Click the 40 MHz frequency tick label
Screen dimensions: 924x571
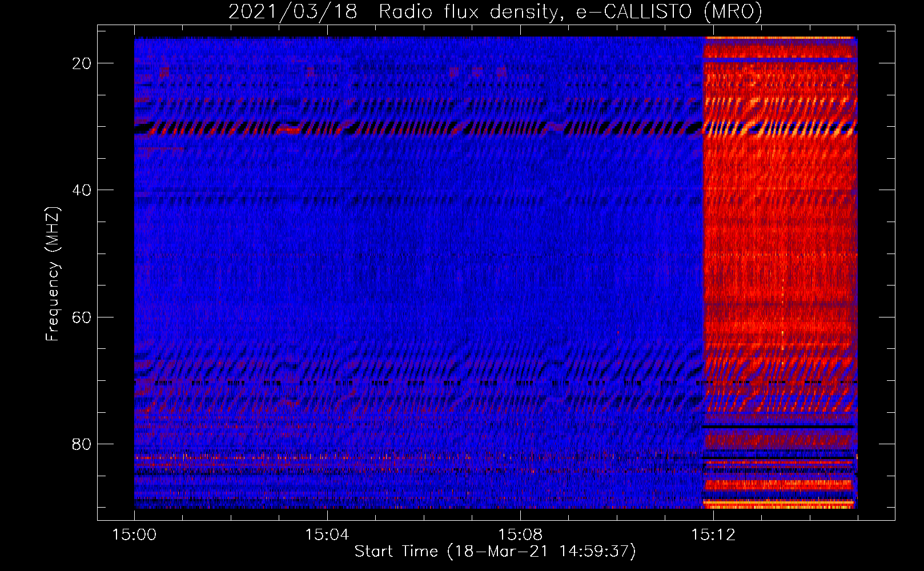coord(82,190)
